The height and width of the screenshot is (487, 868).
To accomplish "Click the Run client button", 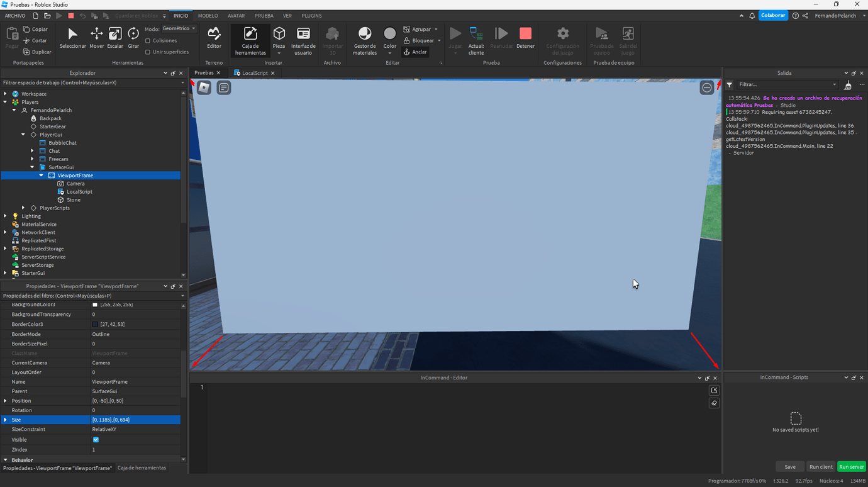I will tap(821, 467).
